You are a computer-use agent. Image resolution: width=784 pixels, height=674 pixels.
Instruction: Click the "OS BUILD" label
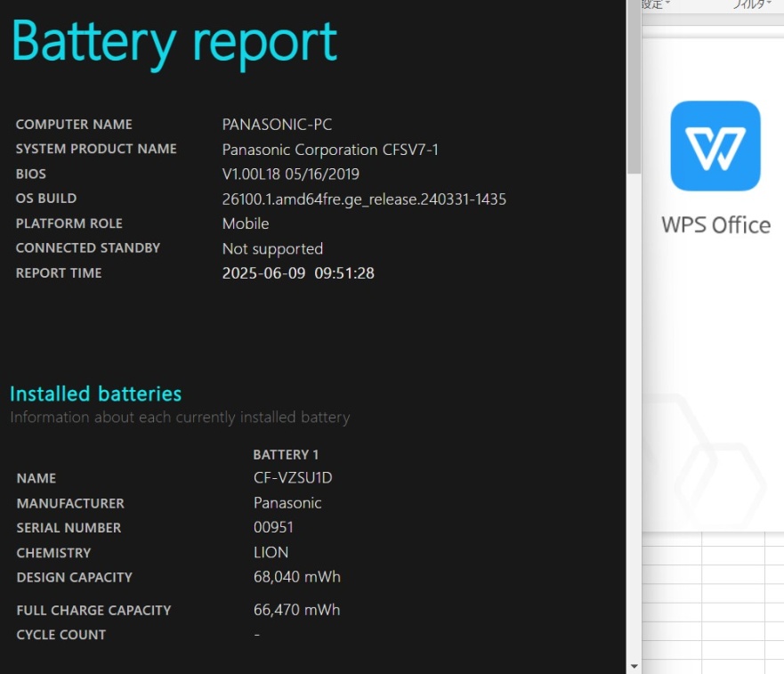coord(46,199)
